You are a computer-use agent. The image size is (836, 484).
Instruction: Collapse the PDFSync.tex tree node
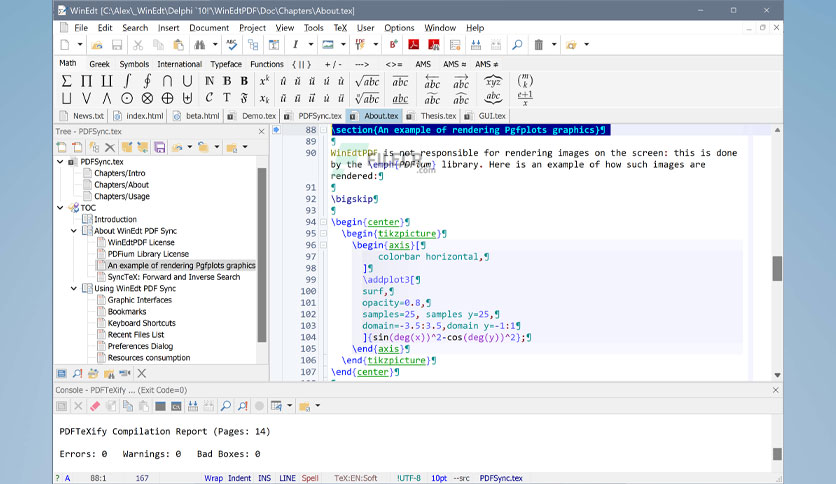click(x=60, y=162)
